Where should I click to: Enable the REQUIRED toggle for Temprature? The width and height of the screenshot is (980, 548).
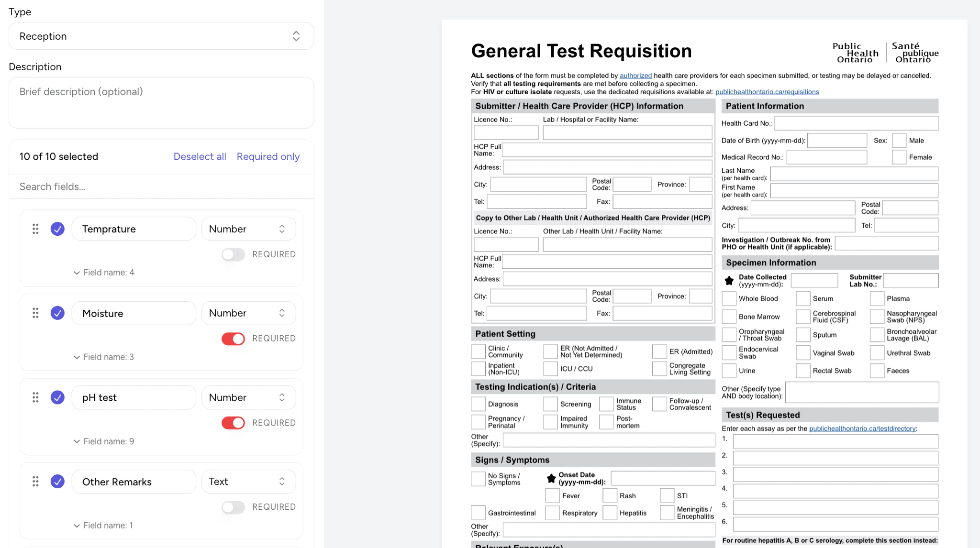[233, 254]
